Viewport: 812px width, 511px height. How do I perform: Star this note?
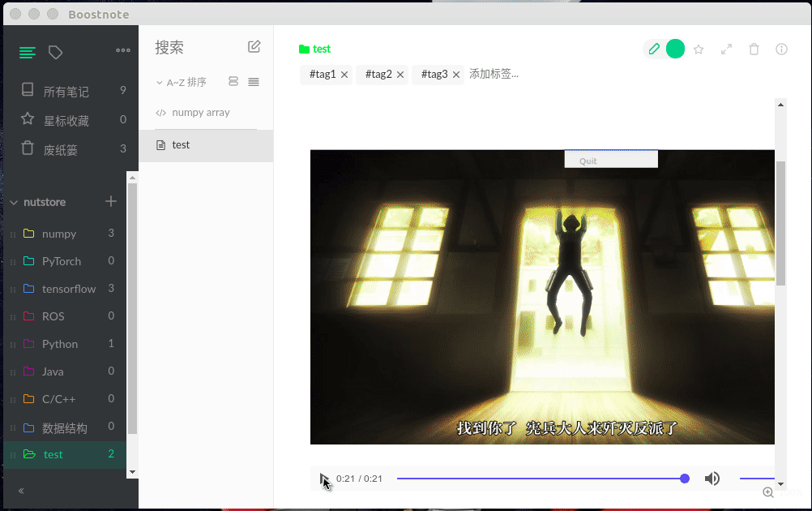click(699, 49)
